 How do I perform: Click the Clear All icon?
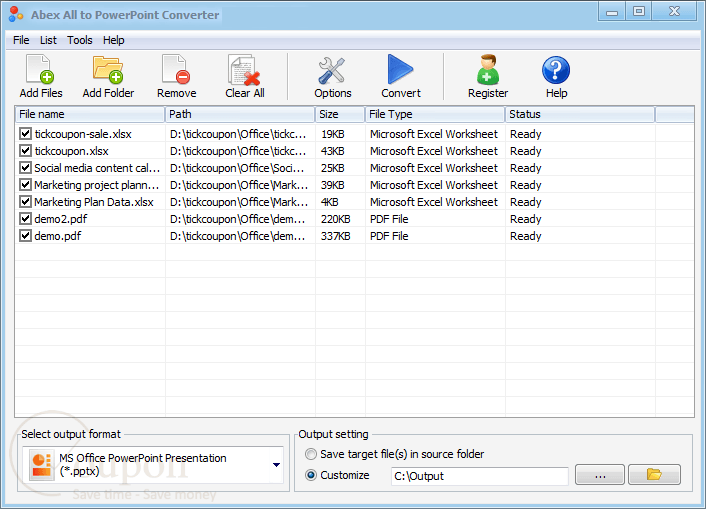tap(244, 70)
